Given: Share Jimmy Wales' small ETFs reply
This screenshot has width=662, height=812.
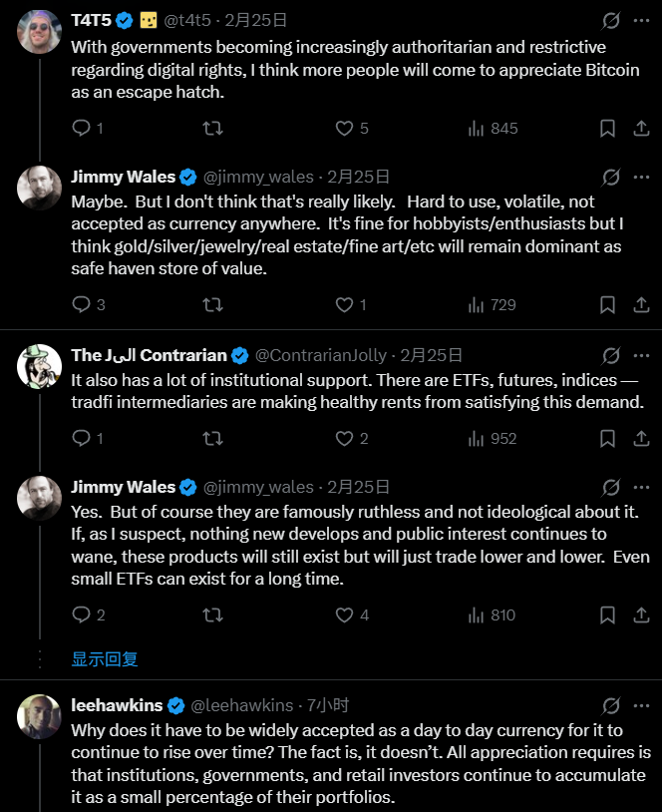Looking at the screenshot, I should click(x=639, y=614).
